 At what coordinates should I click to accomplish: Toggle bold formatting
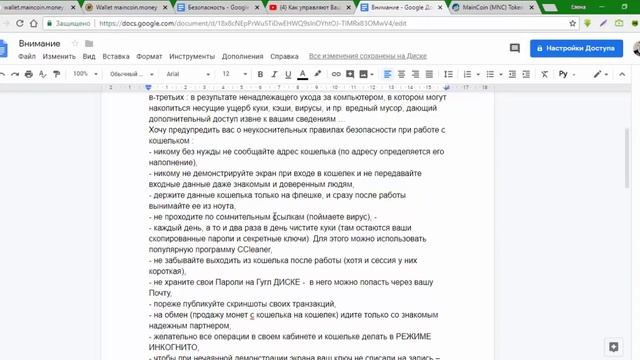point(260,74)
